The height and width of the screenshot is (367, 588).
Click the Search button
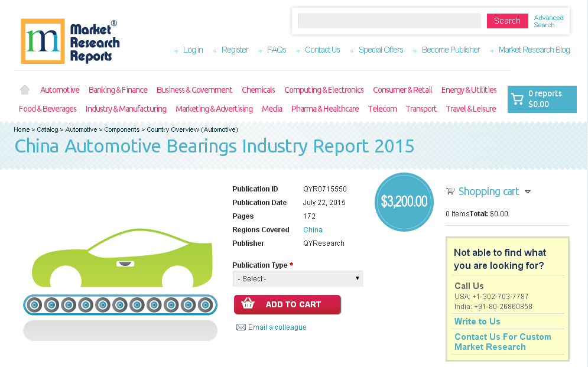click(507, 21)
